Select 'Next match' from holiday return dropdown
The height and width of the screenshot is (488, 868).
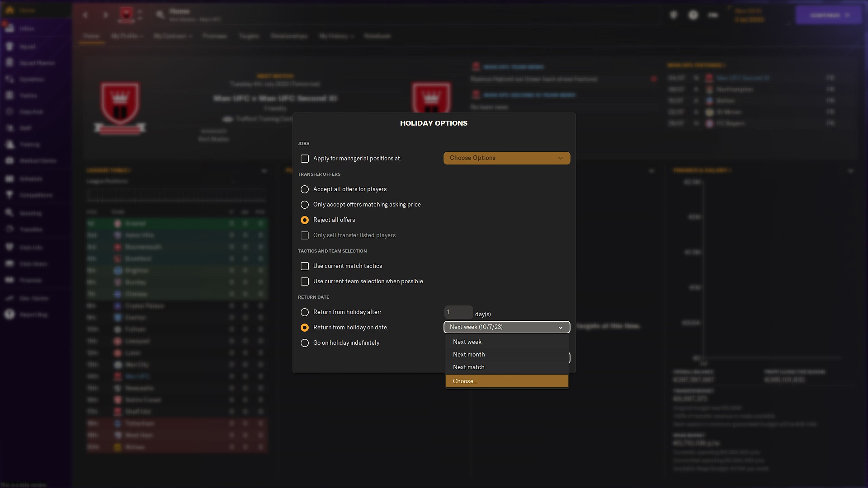coord(468,366)
